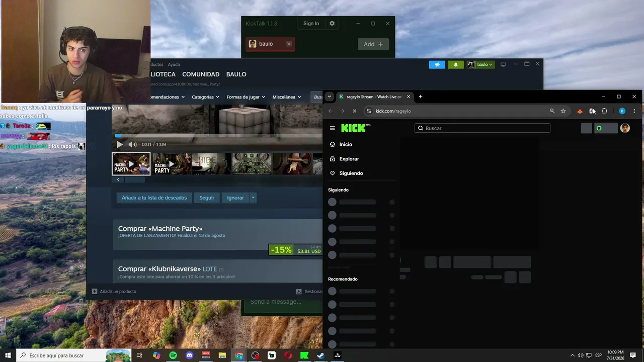Image resolution: width=644 pixels, height=362 pixels.
Task: Open the Windows Start menu
Action: coord(8,355)
